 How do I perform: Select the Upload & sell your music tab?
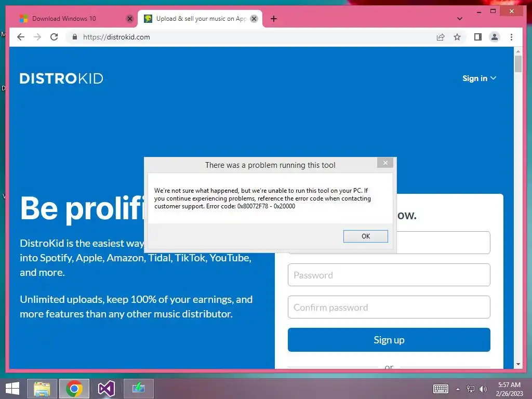(200, 19)
